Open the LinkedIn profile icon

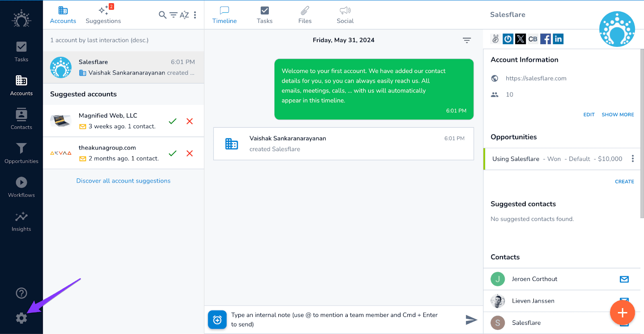point(558,39)
